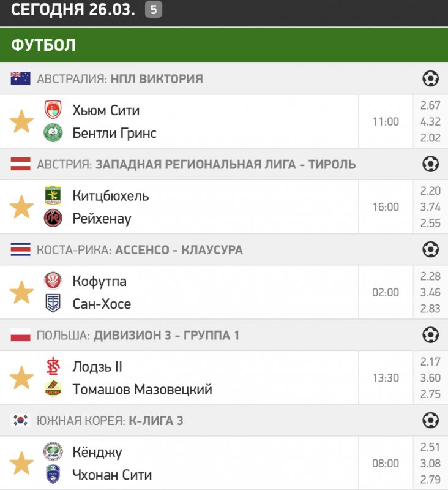Star the Кёнджу match
This screenshot has width=448, height=490.
21,464
